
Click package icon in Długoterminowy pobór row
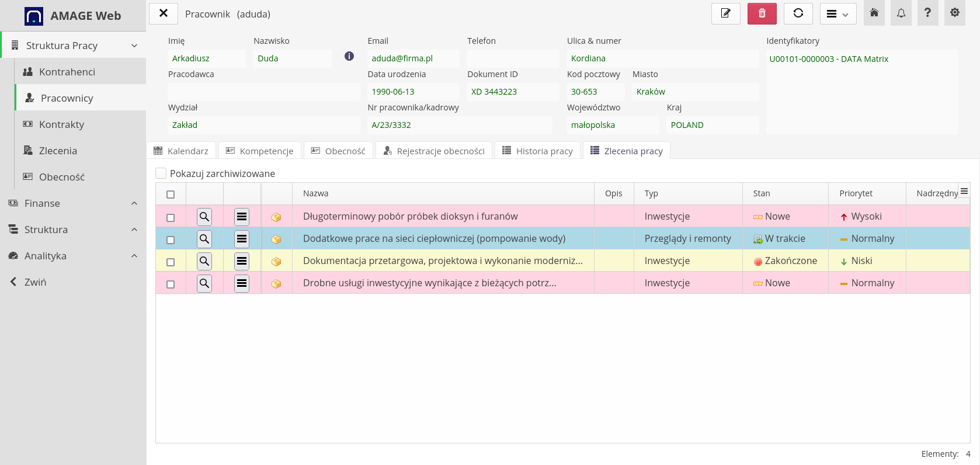277,217
